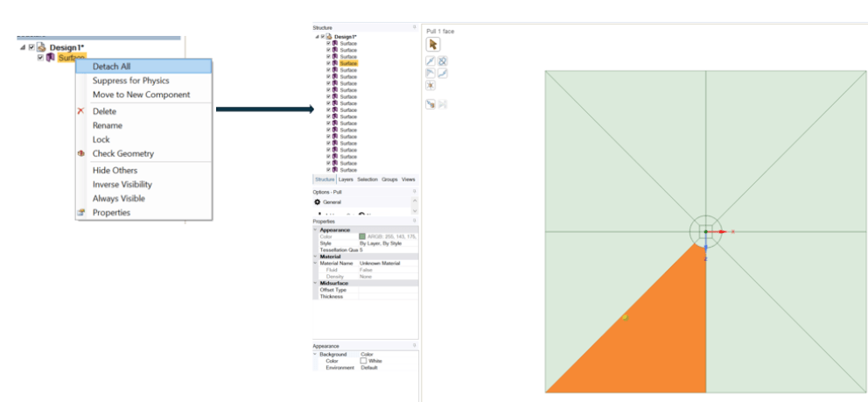Collapse the Appearance section in Properties panel

(x=315, y=230)
